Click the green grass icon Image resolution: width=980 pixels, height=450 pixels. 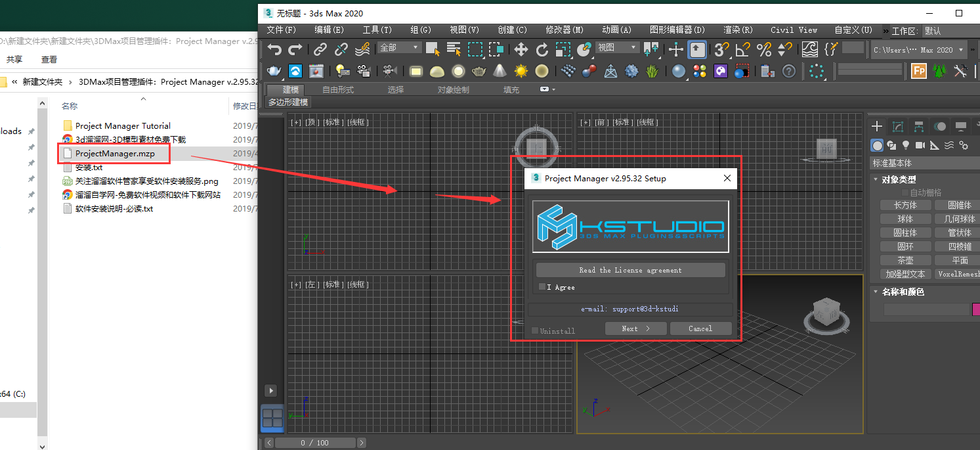coord(652,71)
